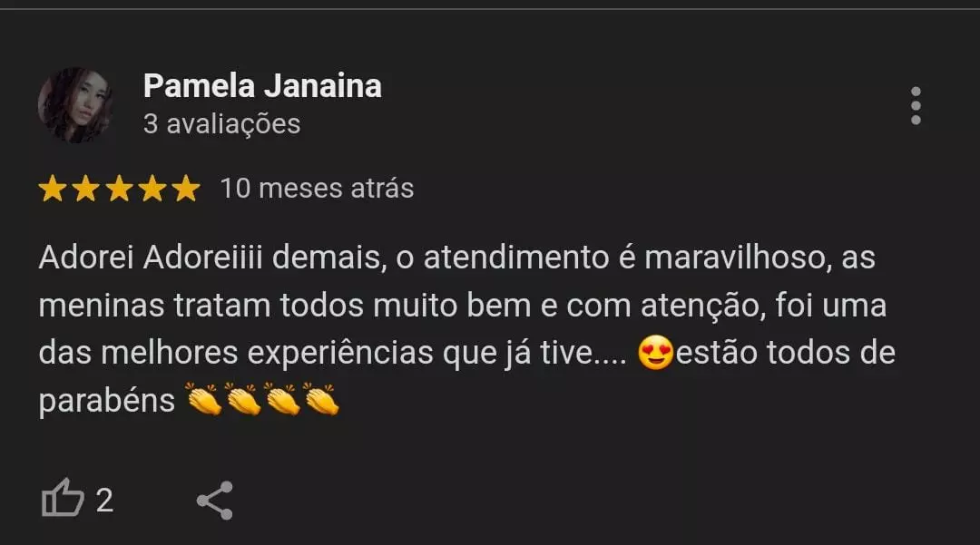The width and height of the screenshot is (980, 545).
Task: View the reviewer's '3 avaliações' count
Action: click(x=222, y=123)
